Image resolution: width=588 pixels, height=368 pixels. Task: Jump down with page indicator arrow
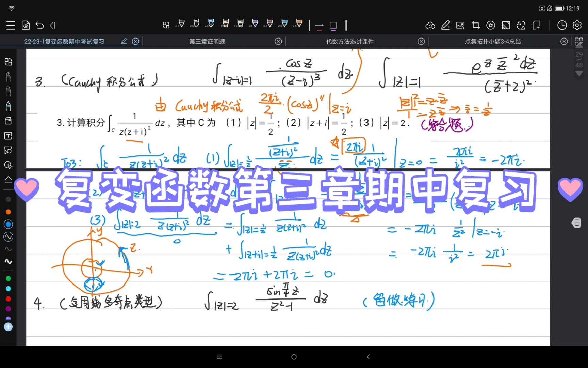pos(579,73)
